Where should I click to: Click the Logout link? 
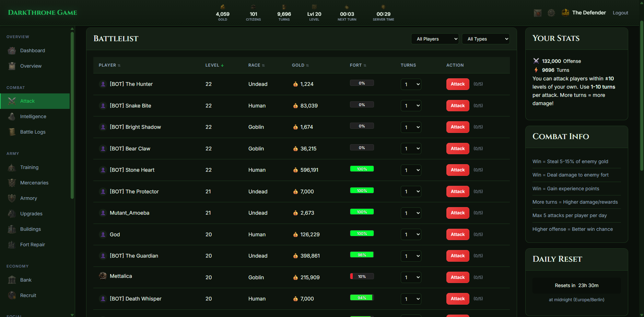pyautogui.click(x=620, y=13)
